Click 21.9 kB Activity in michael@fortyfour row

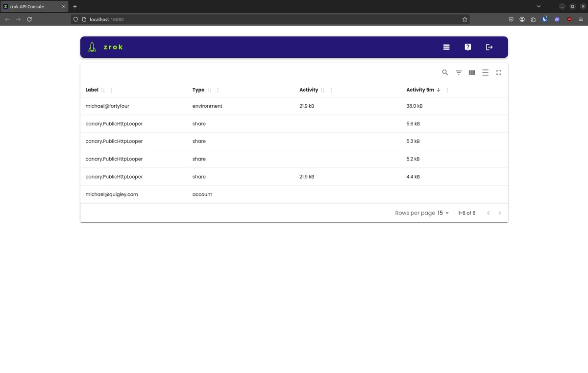pyautogui.click(x=307, y=106)
